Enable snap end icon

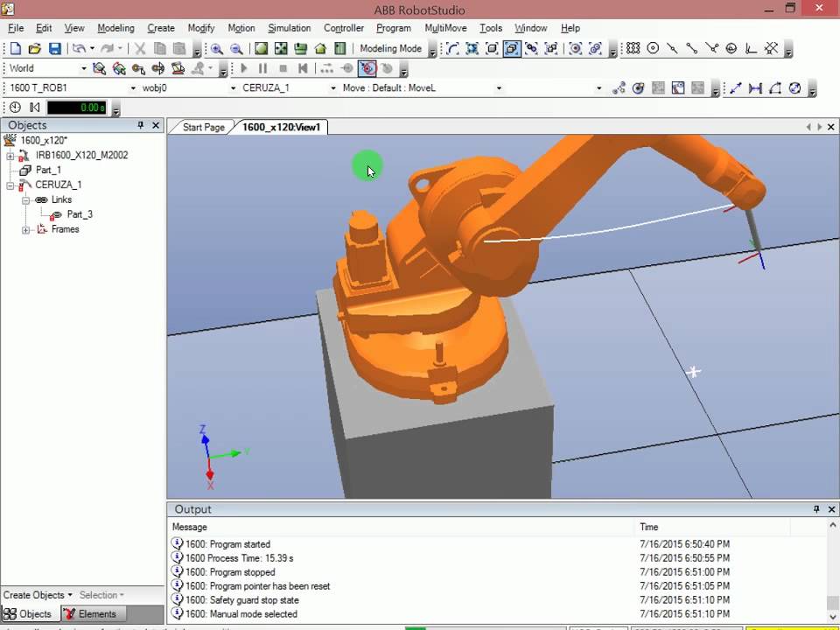tap(692, 49)
